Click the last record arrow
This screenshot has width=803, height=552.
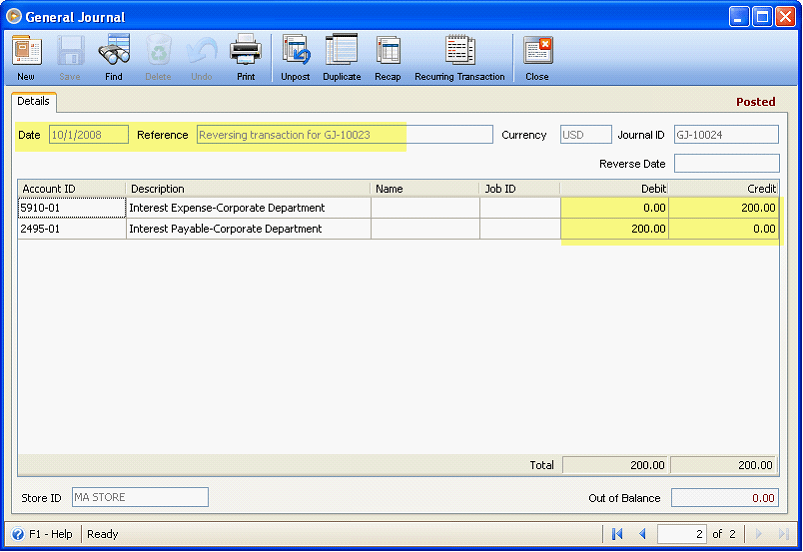click(x=783, y=534)
